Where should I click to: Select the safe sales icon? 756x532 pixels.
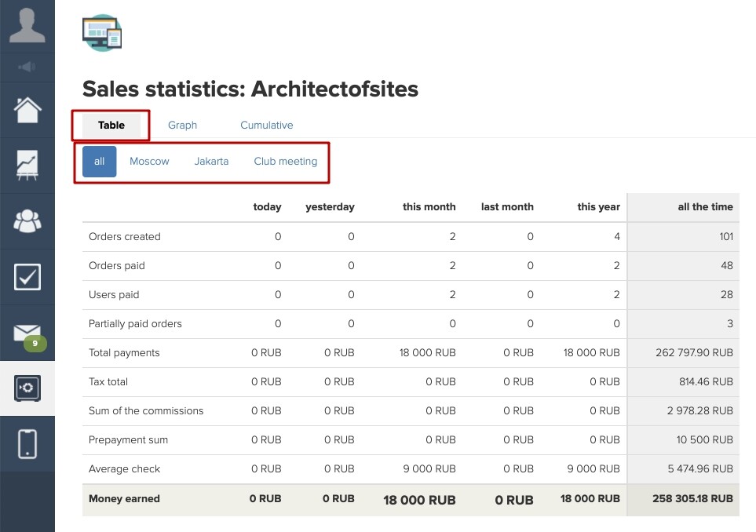click(x=27, y=388)
